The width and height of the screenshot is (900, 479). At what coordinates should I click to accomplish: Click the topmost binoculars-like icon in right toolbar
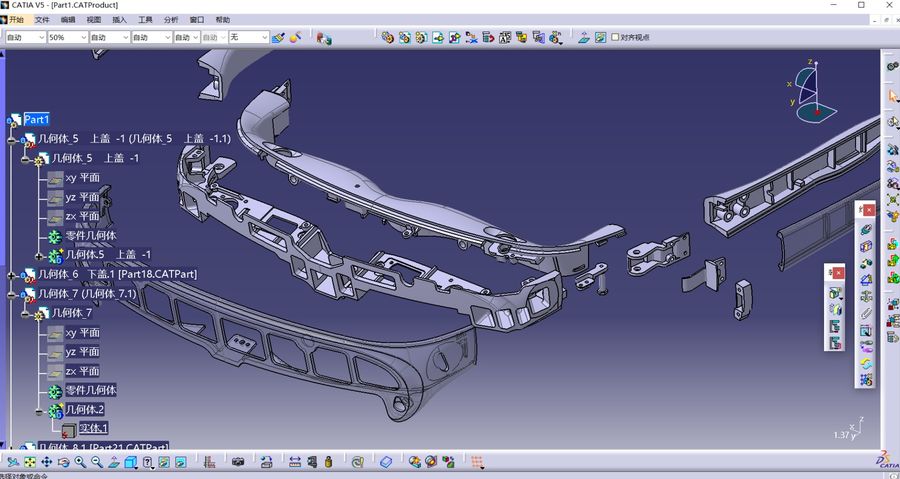coord(893,67)
